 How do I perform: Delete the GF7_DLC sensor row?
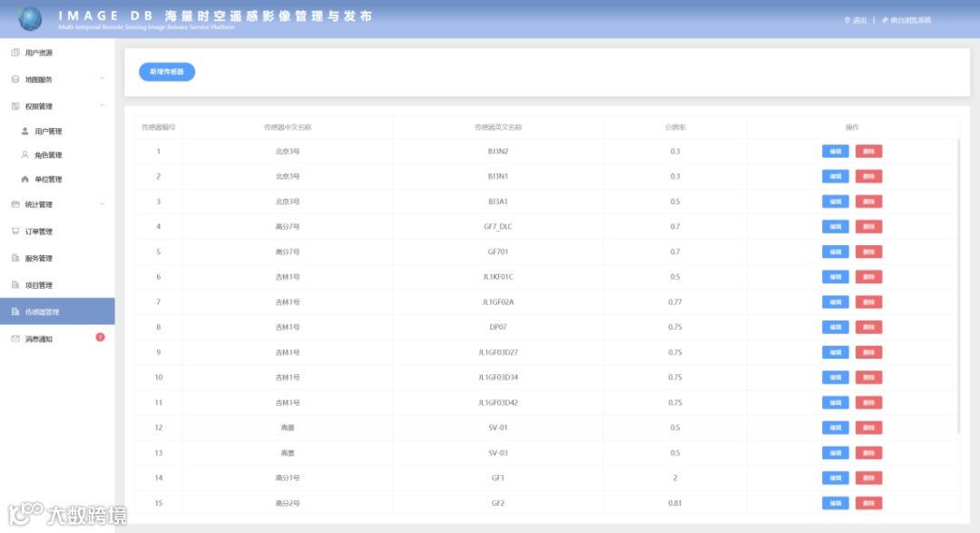[868, 226]
